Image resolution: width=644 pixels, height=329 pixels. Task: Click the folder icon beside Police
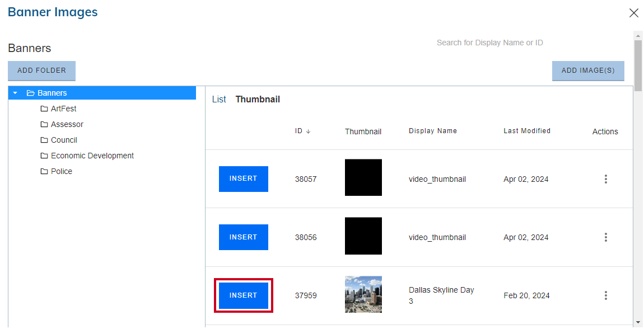(x=44, y=171)
